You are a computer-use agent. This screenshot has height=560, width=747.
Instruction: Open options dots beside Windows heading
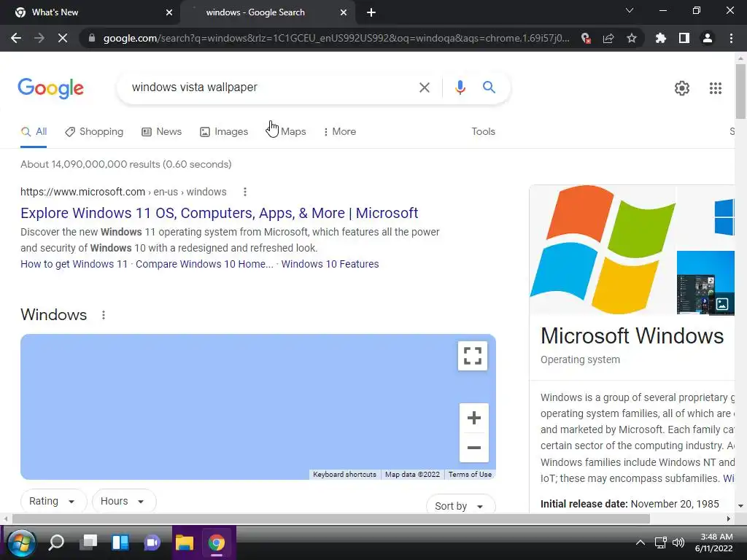click(x=104, y=315)
